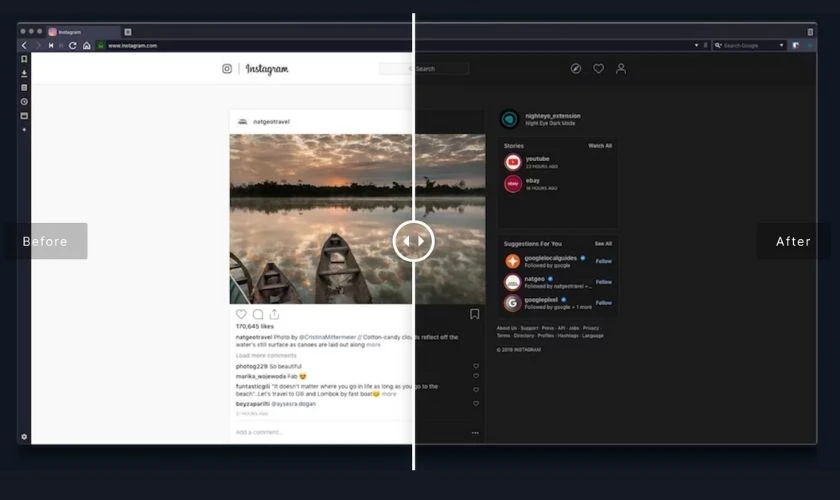This screenshot has height=500, width=840.
Task: Reload the page with the refresh icon
Action: coord(72,46)
